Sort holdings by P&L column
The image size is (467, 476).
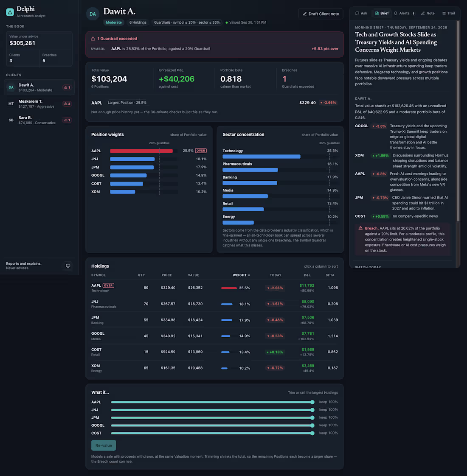[x=307, y=275]
